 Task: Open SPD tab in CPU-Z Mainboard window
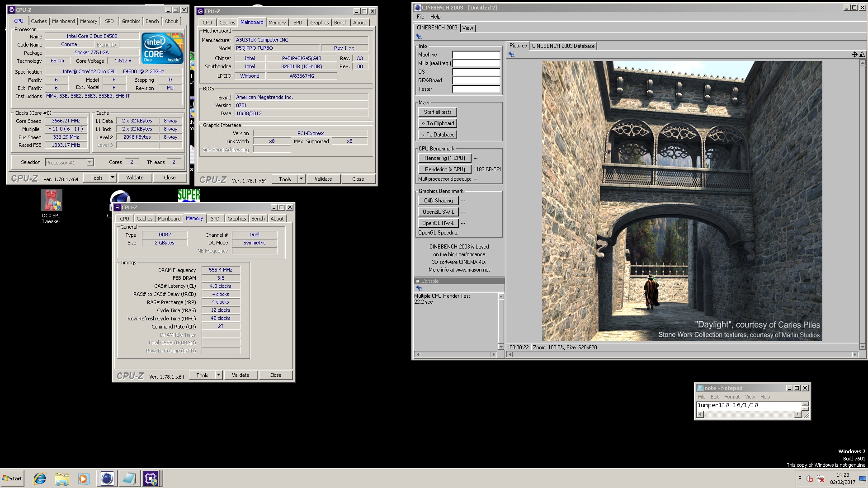coord(297,23)
